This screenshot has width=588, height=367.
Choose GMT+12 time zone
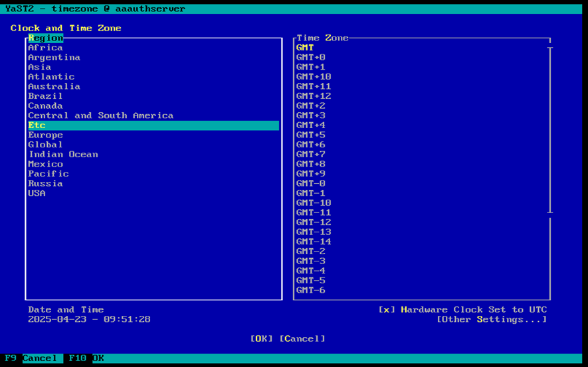pyautogui.click(x=314, y=96)
